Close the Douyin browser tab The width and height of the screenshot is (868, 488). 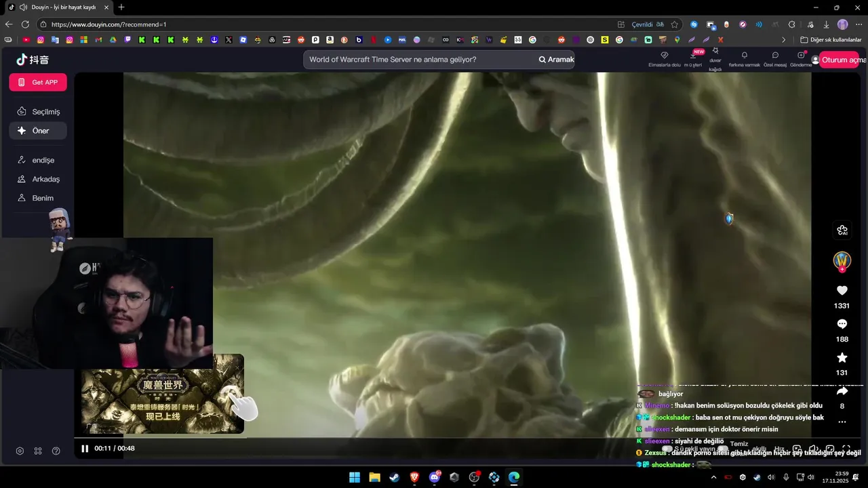pos(106,7)
